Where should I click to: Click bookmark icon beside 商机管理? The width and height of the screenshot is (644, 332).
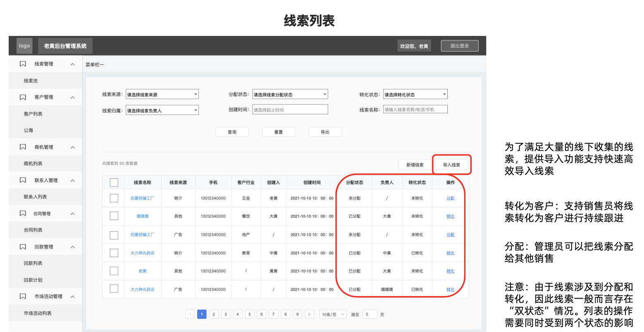point(23,147)
